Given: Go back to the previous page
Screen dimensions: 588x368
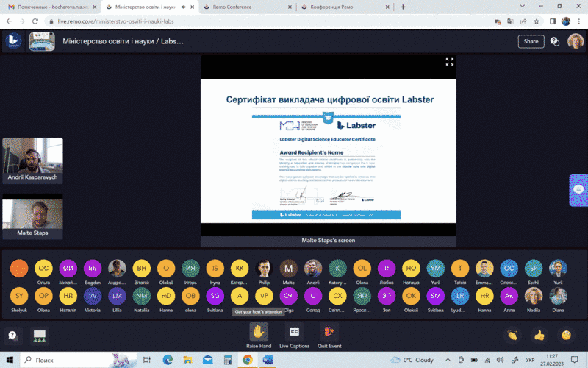Looking at the screenshot, I should pos(9,21).
